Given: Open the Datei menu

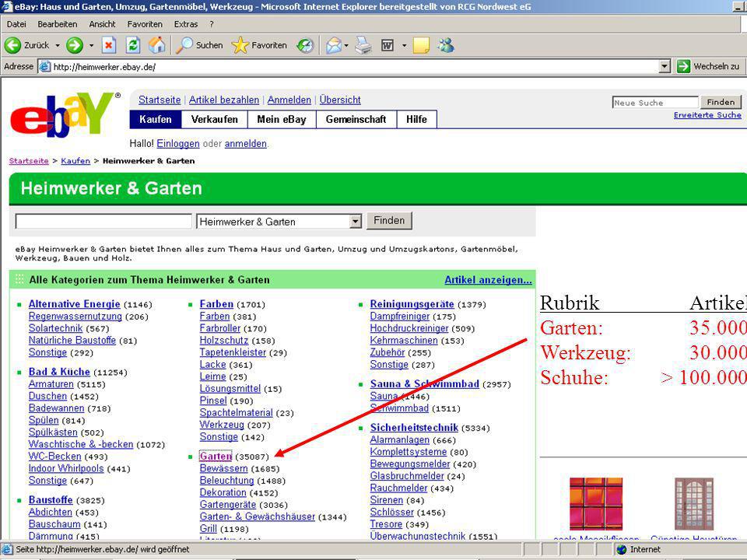Looking at the screenshot, I should point(16,24).
